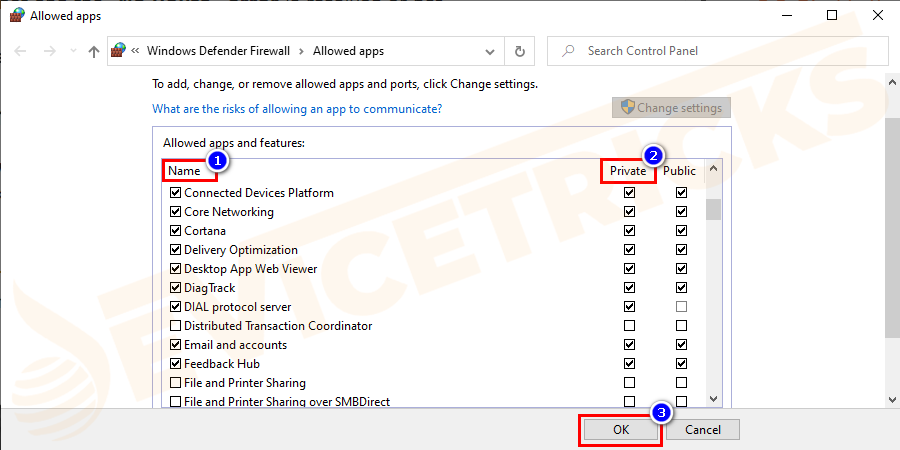
Task: Click the apps list scrollbar thumb
Action: [713, 210]
